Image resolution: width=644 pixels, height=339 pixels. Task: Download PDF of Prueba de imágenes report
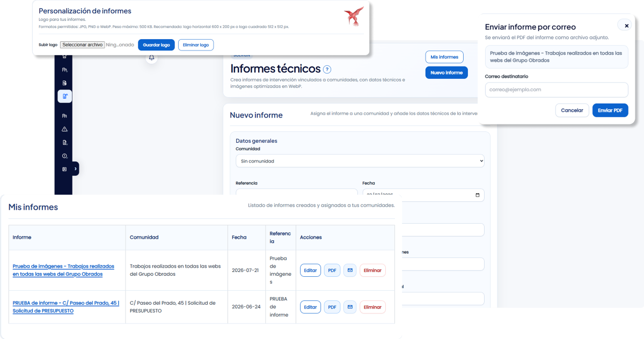332,270
